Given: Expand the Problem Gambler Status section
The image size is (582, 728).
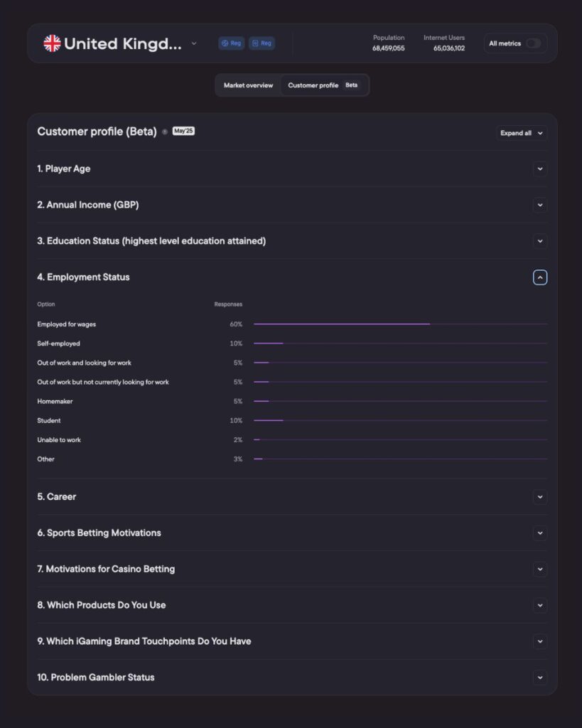Looking at the screenshot, I should 540,678.
